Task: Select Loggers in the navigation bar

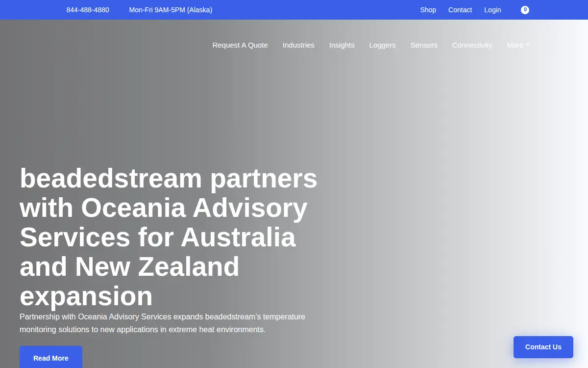Action: click(382, 45)
